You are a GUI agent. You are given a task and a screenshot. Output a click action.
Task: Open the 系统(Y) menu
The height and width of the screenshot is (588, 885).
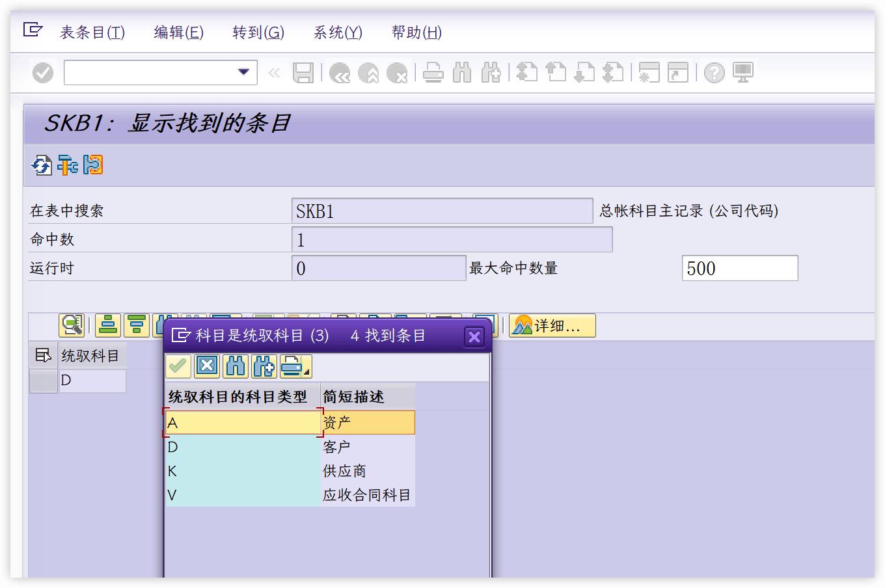pyautogui.click(x=336, y=32)
